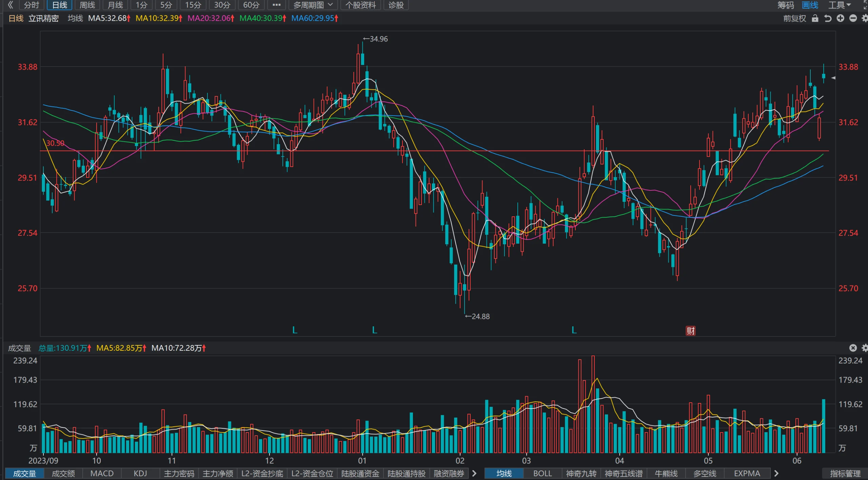
Task: Select KDJ sub-indicator tab
Action: pos(140,473)
